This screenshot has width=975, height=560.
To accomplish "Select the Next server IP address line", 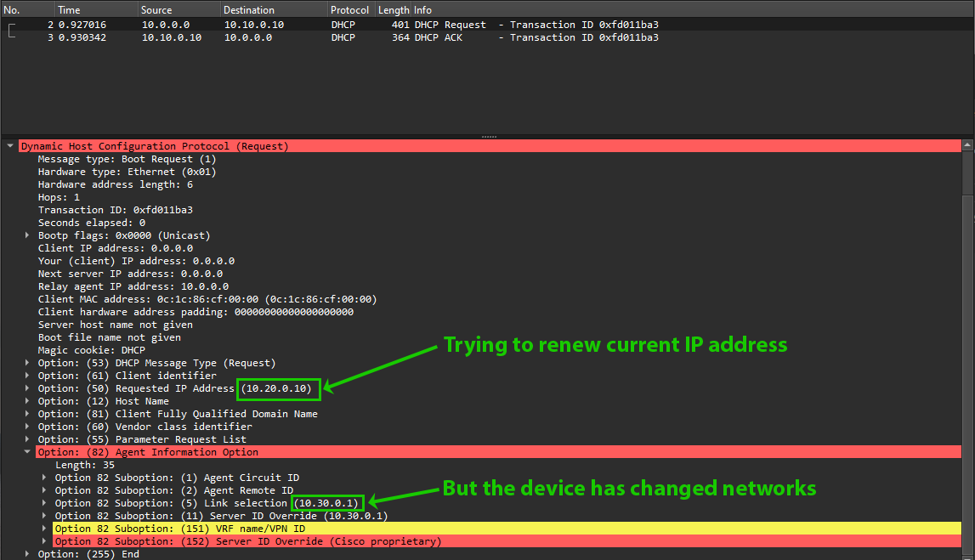I will click(130, 274).
